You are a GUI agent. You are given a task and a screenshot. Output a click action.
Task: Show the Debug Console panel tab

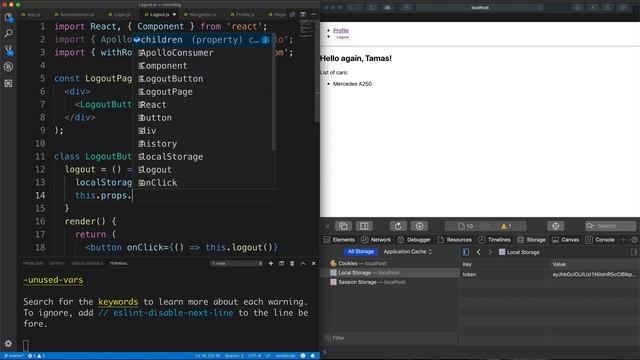pyautogui.click(x=87, y=264)
